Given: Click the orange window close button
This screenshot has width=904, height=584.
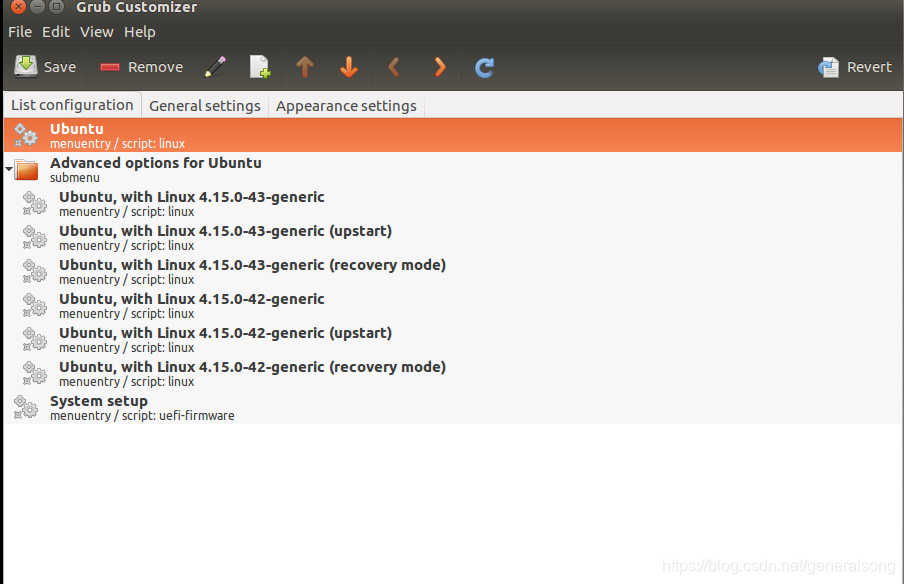Looking at the screenshot, I should click(18, 6).
